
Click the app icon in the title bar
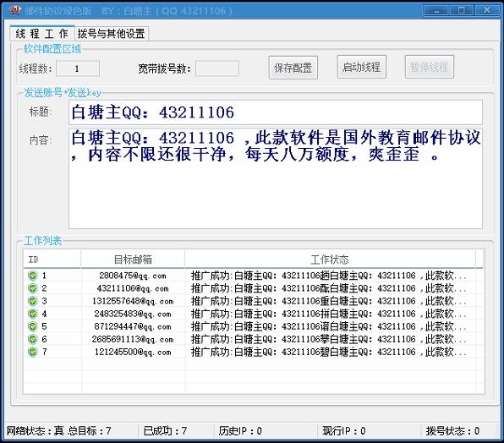14,10
